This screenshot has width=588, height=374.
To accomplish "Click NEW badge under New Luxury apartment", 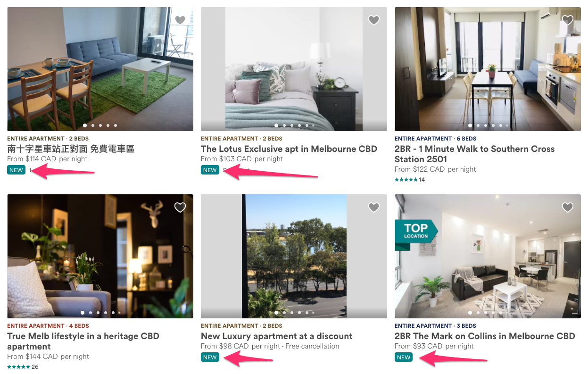I will point(210,357).
